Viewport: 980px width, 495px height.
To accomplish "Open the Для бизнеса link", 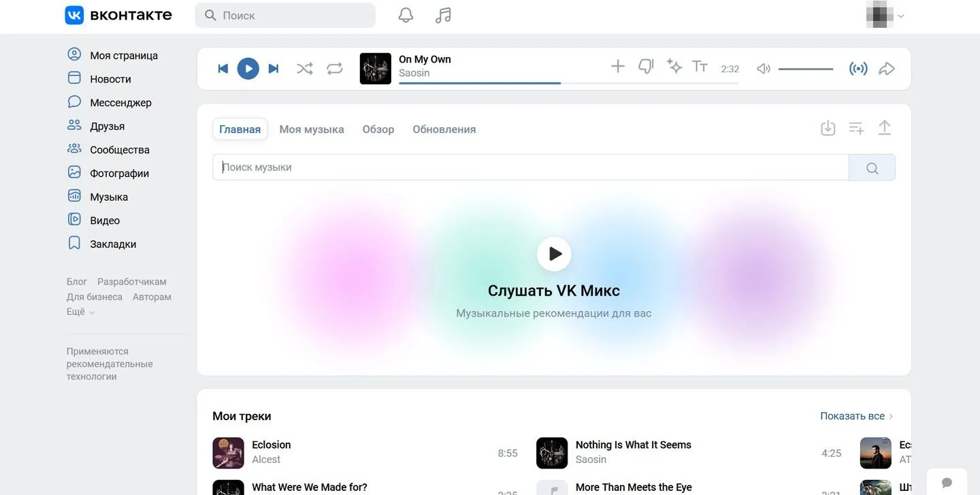I will tap(95, 297).
